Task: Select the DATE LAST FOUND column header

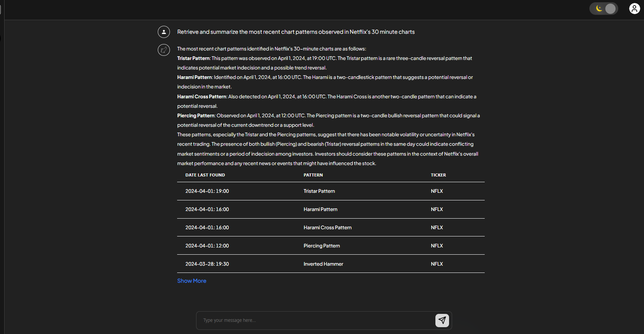Action: pyautogui.click(x=205, y=175)
